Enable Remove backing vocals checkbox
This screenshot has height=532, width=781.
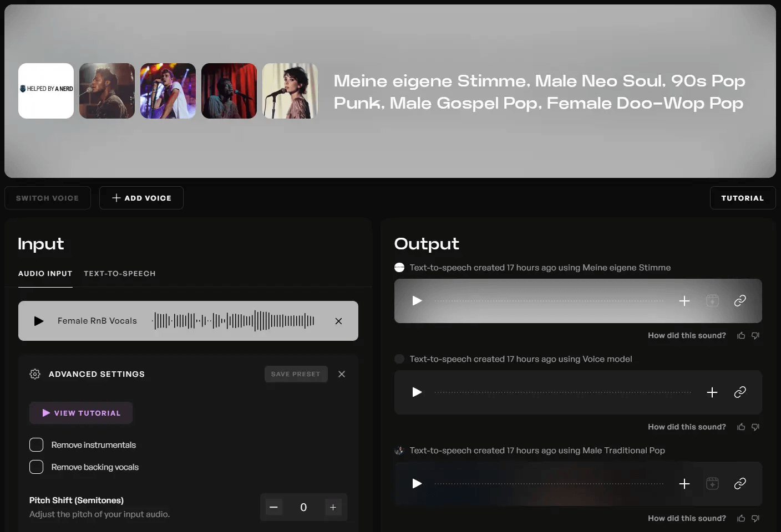[x=37, y=467]
